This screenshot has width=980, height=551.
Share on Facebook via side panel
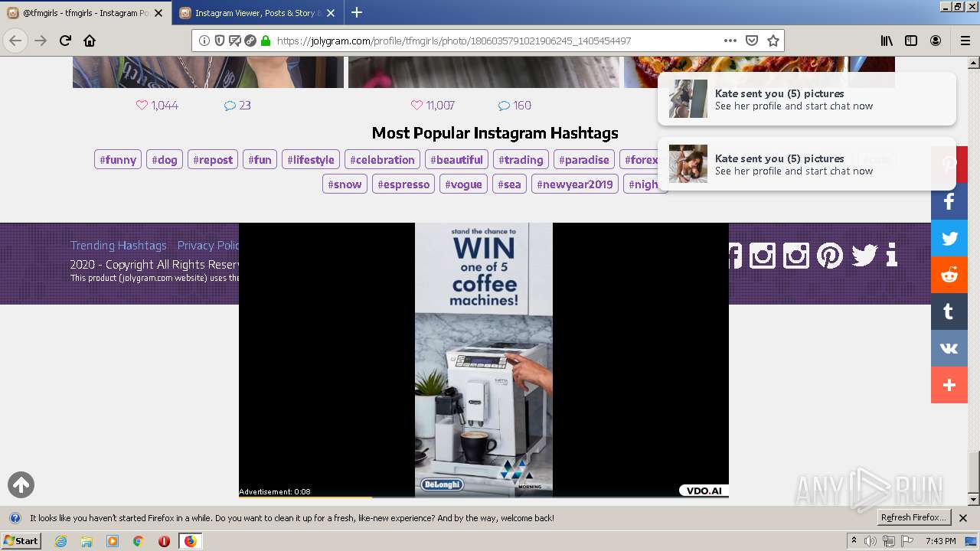pyautogui.click(x=949, y=201)
